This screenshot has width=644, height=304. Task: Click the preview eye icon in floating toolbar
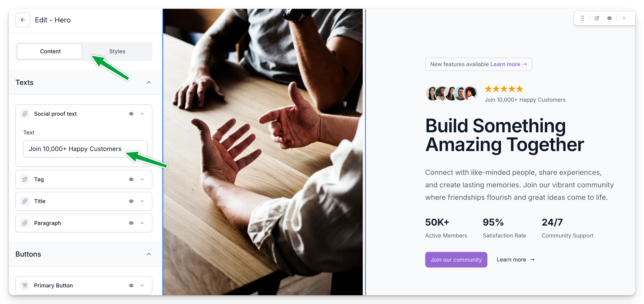click(x=610, y=18)
